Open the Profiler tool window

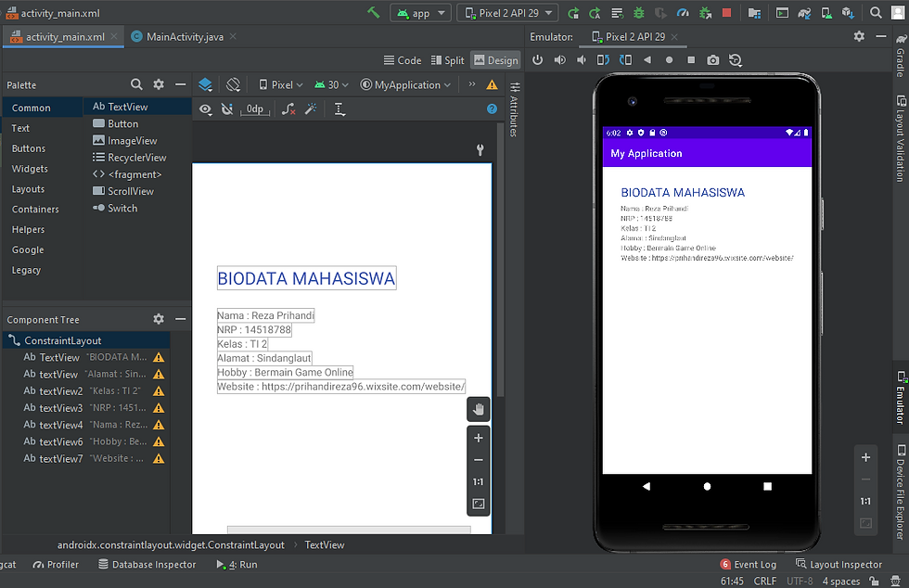point(56,564)
